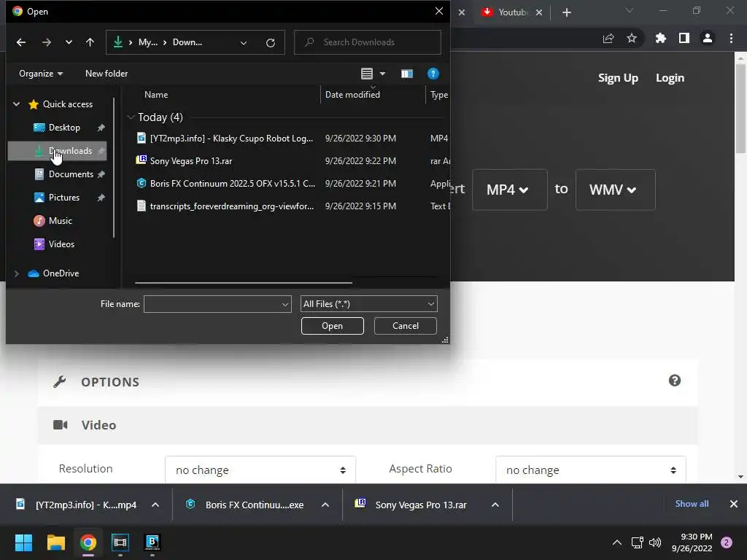
Task: Click Sign Up link
Action: pos(618,78)
